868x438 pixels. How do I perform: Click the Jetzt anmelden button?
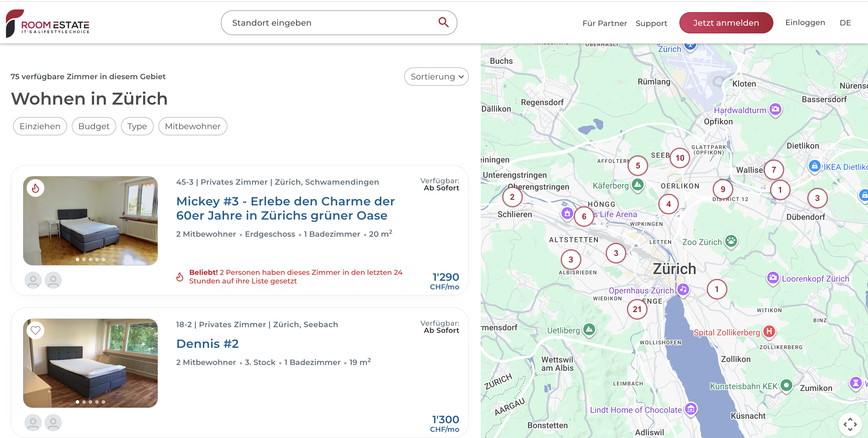tap(726, 23)
